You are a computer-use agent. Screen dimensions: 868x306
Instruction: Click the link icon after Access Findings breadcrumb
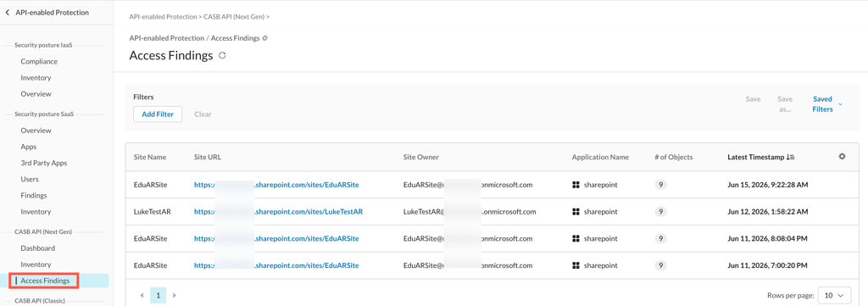pyautogui.click(x=264, y=38)
